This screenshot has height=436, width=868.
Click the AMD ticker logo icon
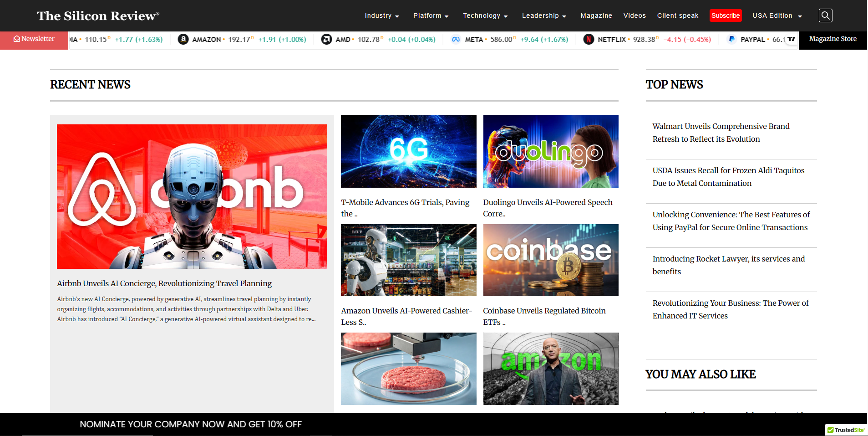coord(326,39)
